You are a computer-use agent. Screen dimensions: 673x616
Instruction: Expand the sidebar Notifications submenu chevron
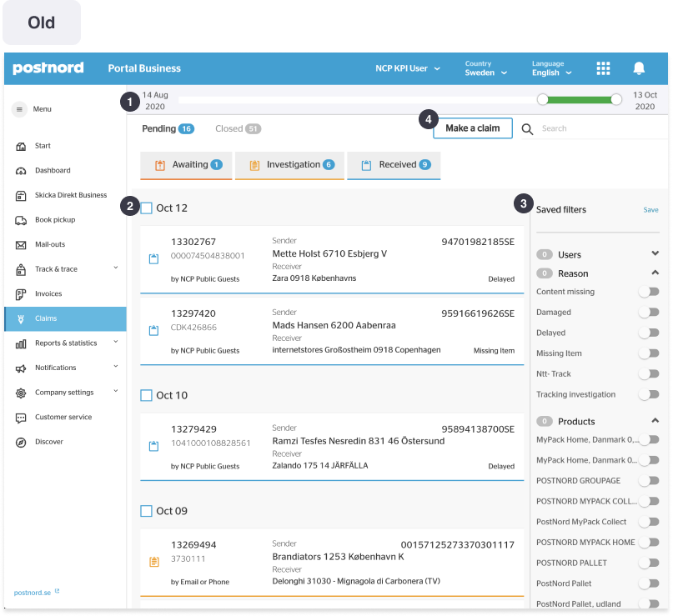[115, 367]
